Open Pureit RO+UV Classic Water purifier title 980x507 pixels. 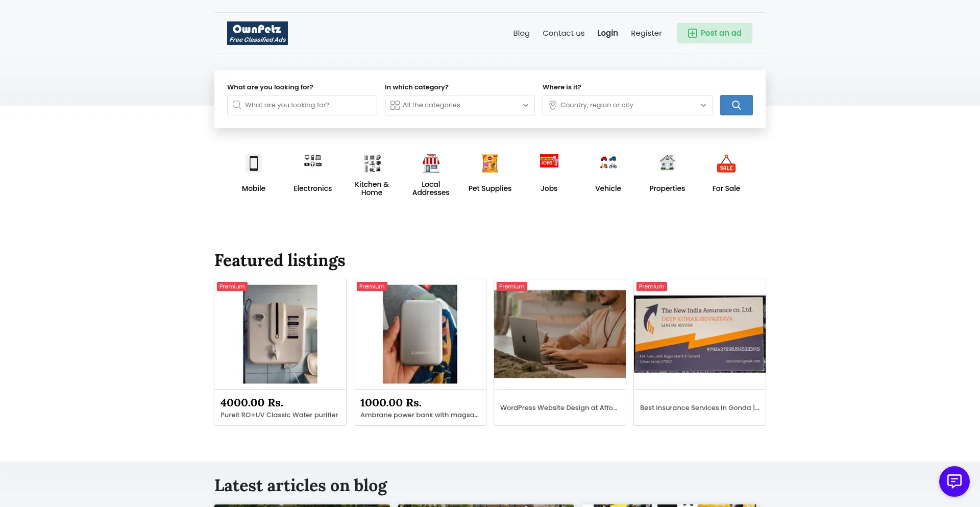[279, 415]
